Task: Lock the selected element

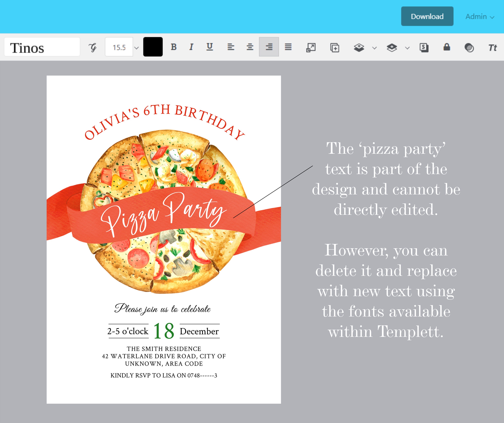Action: click(x=446, y=47)
